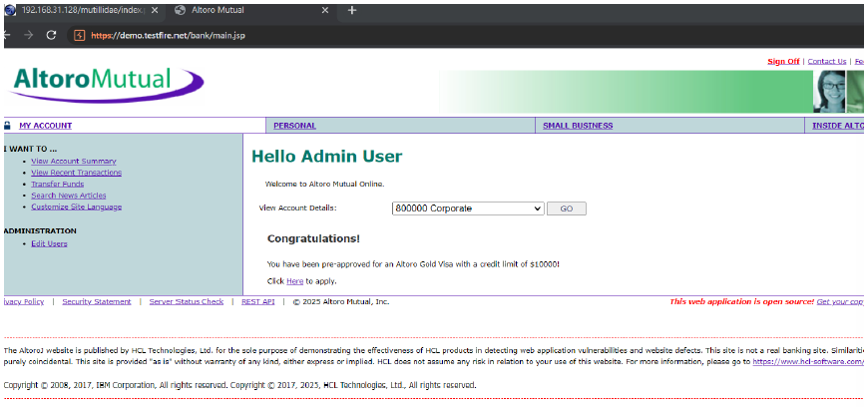
Task: Open the SMALL BUSINESS navigation tab
Action: pyautogui.click(x=578, y=126)
